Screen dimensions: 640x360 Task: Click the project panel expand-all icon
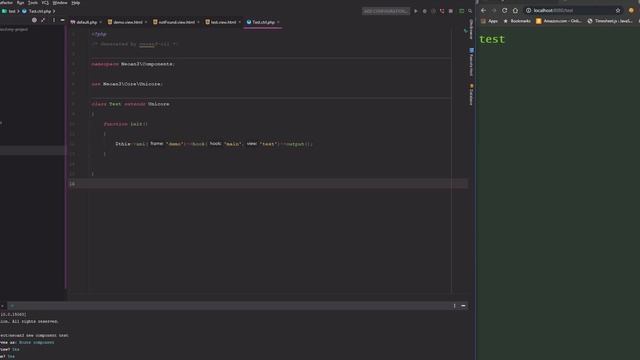point(43,20)
